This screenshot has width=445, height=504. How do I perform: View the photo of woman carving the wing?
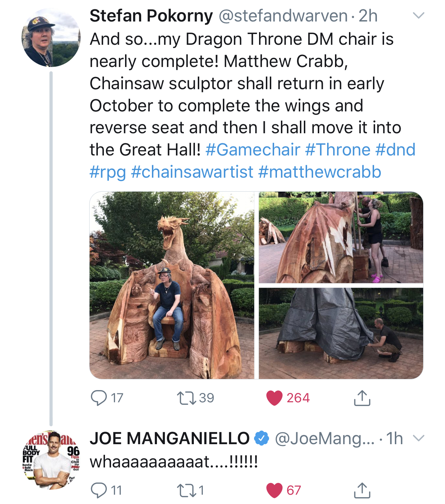tap(341, 237)
